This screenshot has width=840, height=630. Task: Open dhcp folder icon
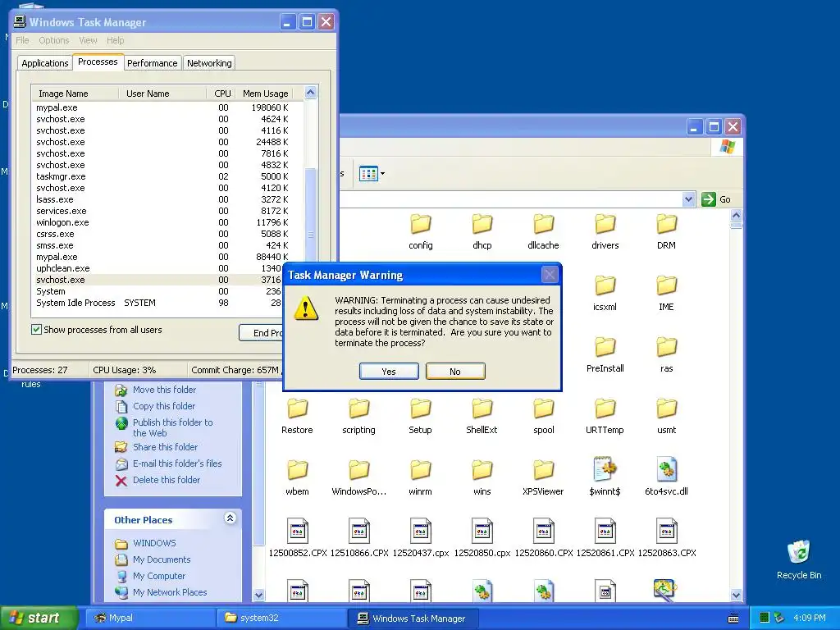[482, 231]
